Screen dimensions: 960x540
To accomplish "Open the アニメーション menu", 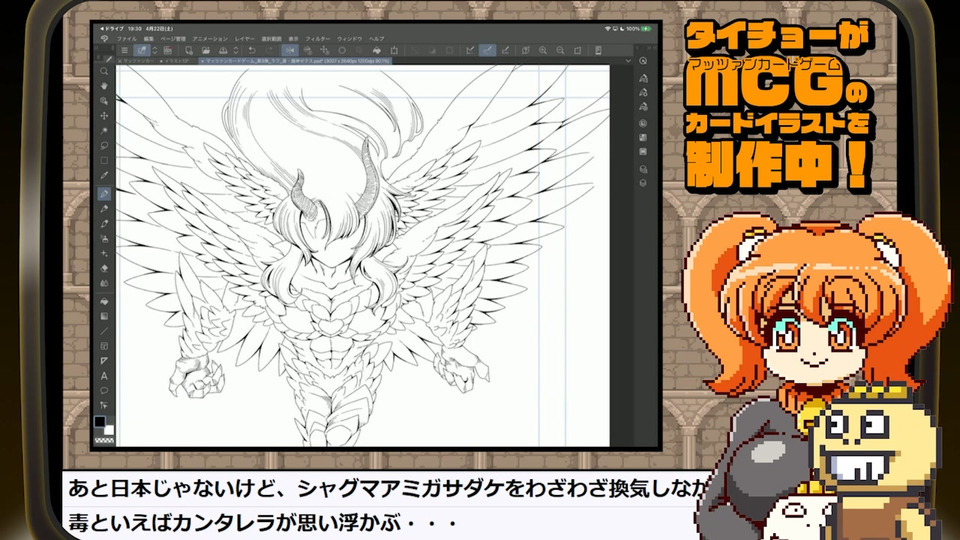I will (210, 39).
